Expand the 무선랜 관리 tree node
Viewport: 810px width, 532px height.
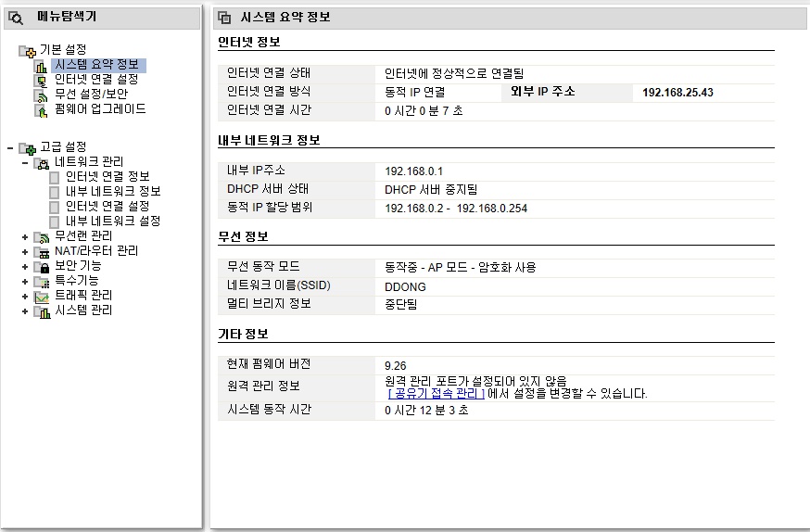(x=25, y=237)
